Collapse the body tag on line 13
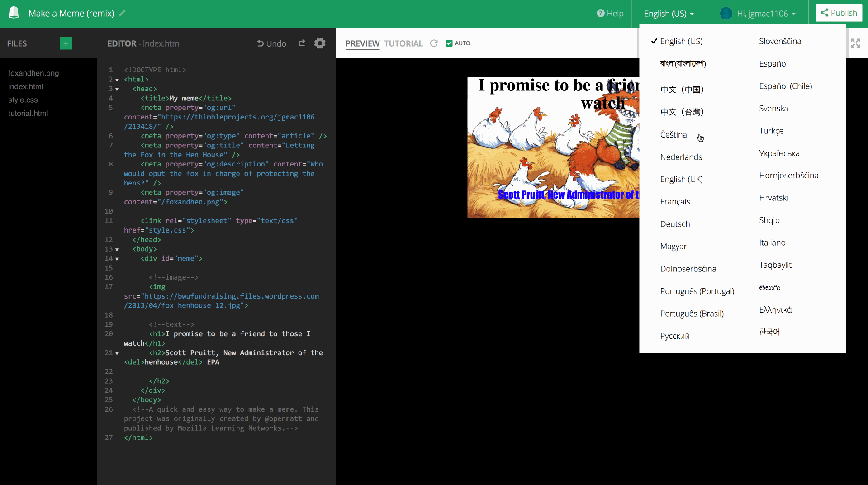 pos(117,250)
